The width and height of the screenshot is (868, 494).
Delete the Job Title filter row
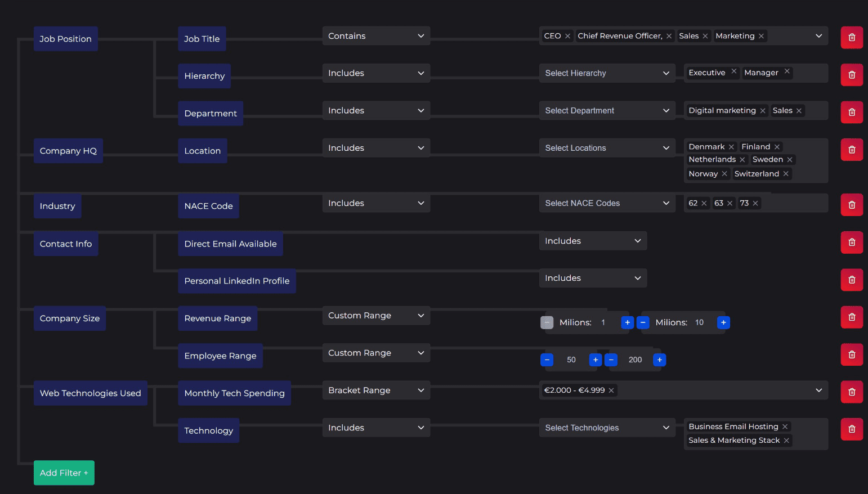(851, 38)
